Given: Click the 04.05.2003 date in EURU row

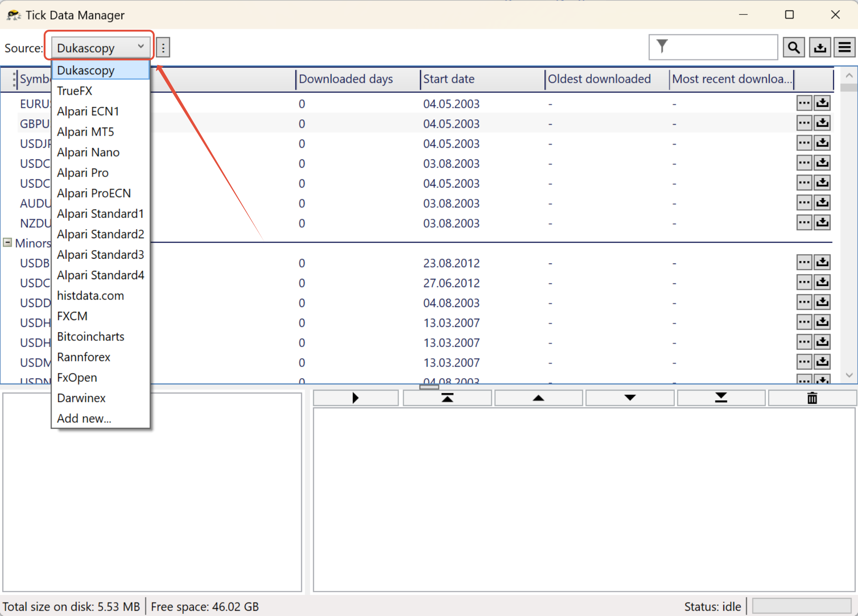Looking at the screenshot, I should 451,104.
